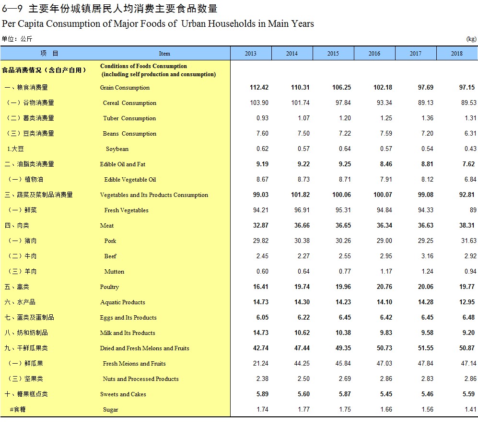
Task: Select the Poultry row label
Action: [109, 287]
